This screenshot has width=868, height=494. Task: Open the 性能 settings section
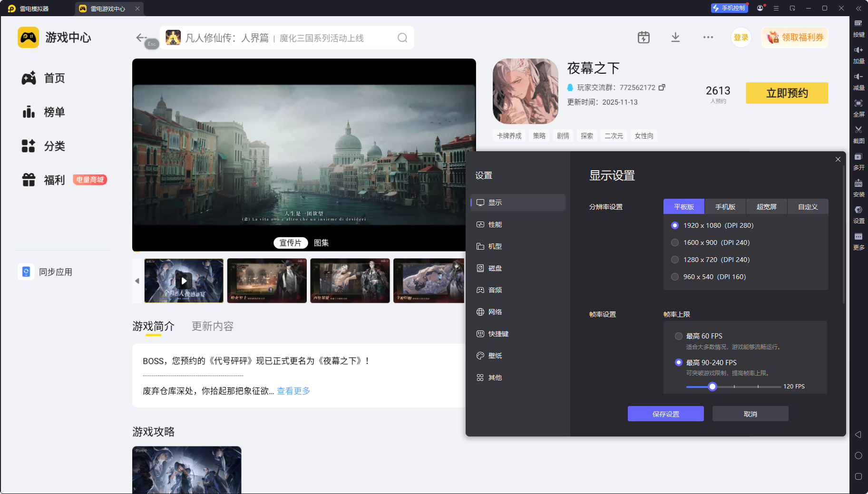click(495, 224)
